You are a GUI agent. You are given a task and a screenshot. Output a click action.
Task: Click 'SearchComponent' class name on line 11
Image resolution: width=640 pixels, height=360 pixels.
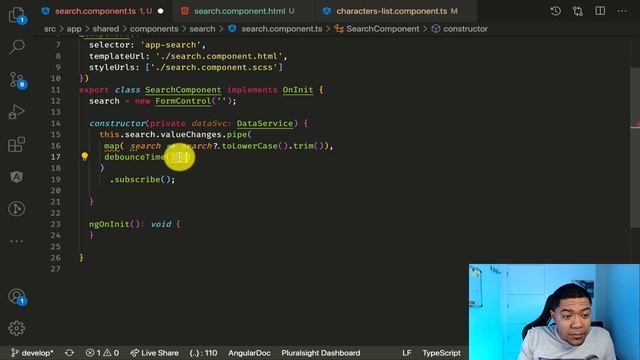point(183,90)
